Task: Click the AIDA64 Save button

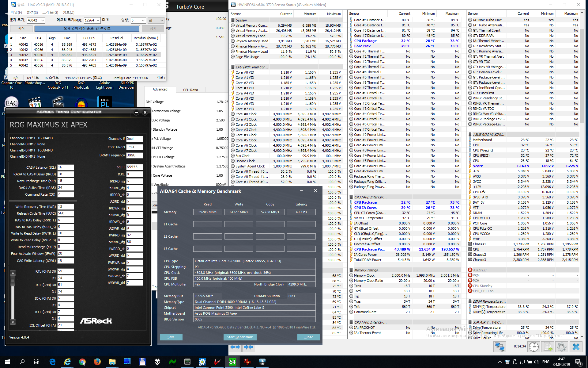Action: click(171, 337)
